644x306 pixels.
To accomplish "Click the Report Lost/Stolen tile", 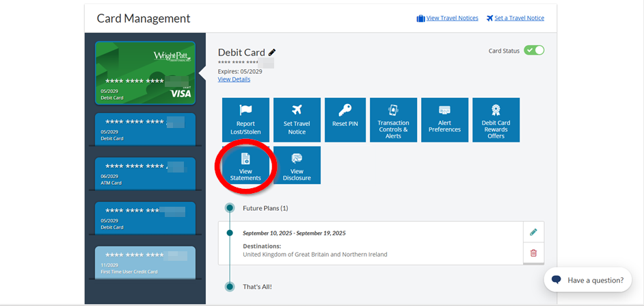I will (245, 120).
